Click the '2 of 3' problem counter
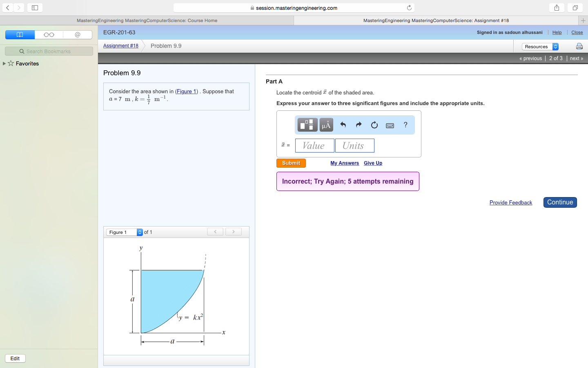 [x=556, y=58]
